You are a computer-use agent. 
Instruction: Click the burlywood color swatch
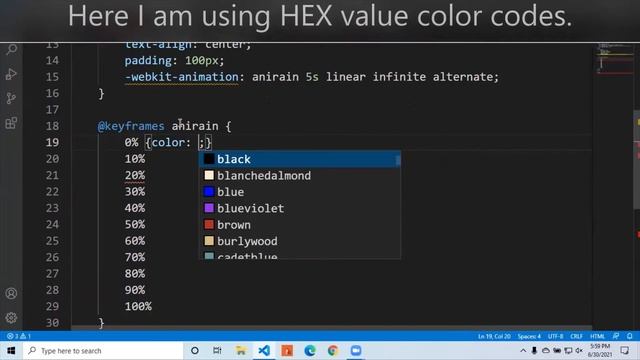(x=209, y=240)
